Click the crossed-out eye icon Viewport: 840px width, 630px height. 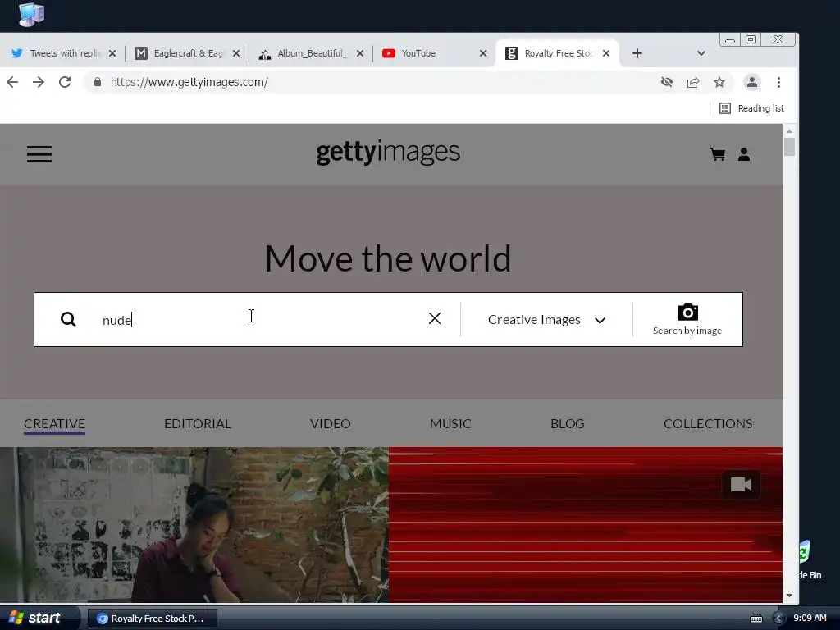pos(666,82)
